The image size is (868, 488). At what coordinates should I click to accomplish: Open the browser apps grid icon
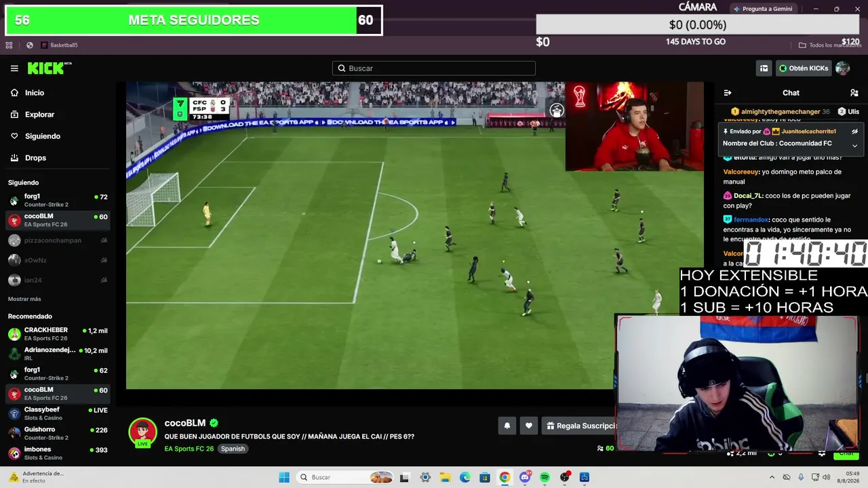click(x=9, y=45)
